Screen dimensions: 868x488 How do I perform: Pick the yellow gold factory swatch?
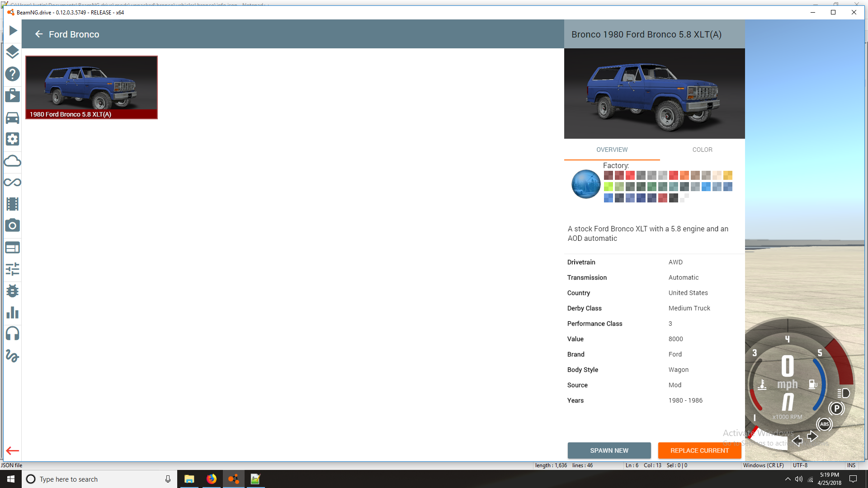click(727, 175)
